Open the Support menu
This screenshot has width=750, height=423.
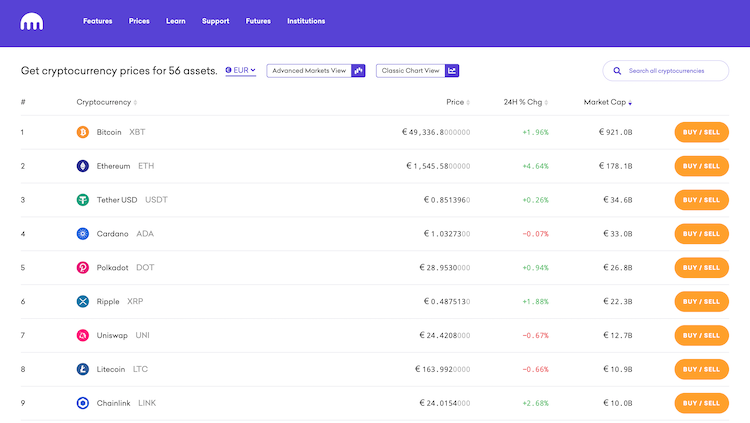215,21
